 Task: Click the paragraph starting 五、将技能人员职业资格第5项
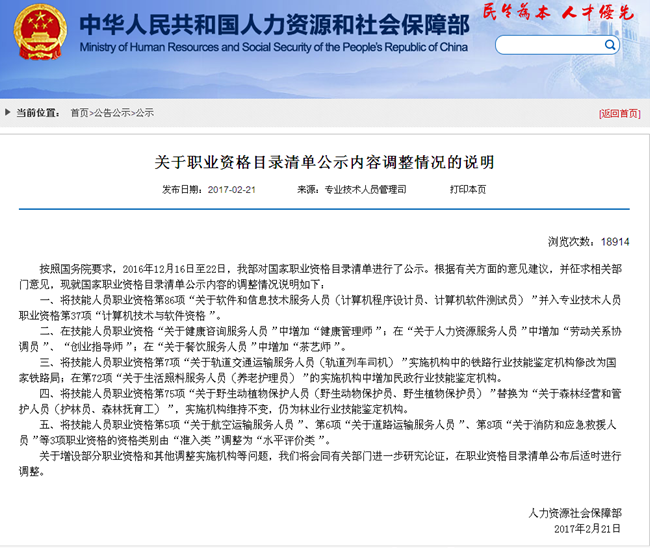(x=320, y=432)
